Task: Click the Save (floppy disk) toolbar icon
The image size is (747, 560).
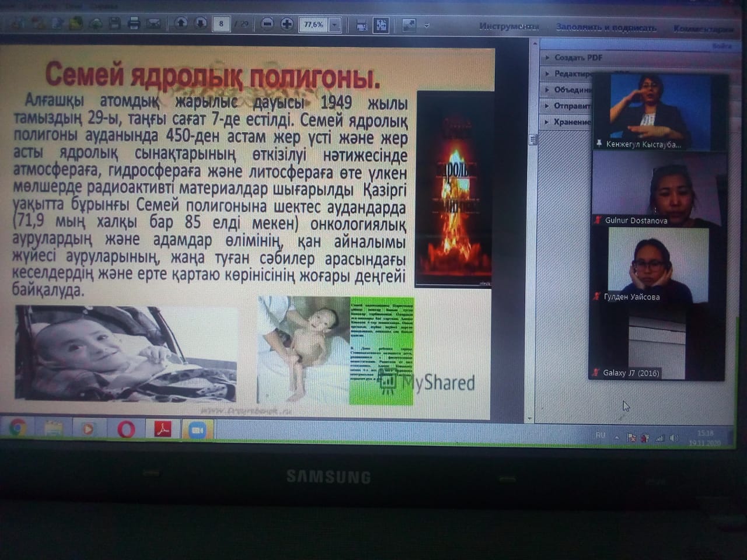Action: 115,24
